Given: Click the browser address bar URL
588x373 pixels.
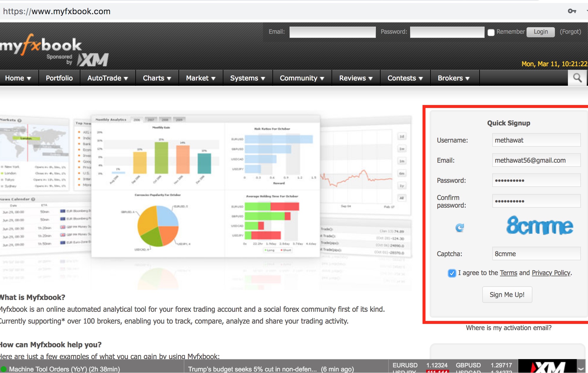Looking at the screenshot, I should point(57,11).
